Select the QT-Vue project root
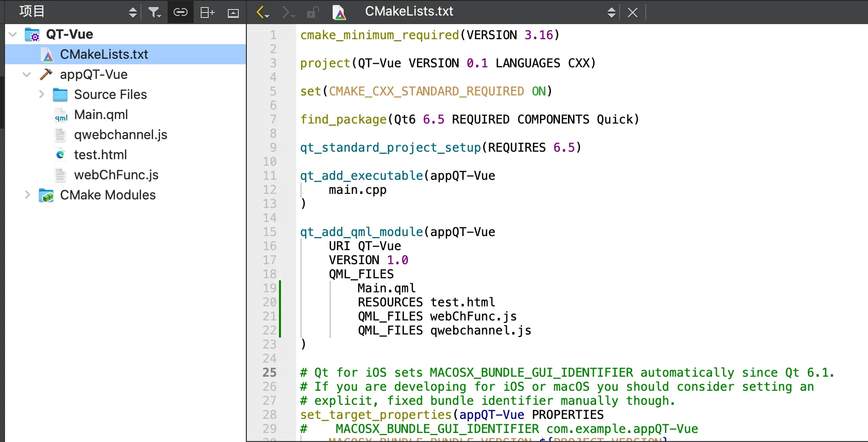Image resolution: width=868 pixels, height=442 pixels. (x=69, y=34)
